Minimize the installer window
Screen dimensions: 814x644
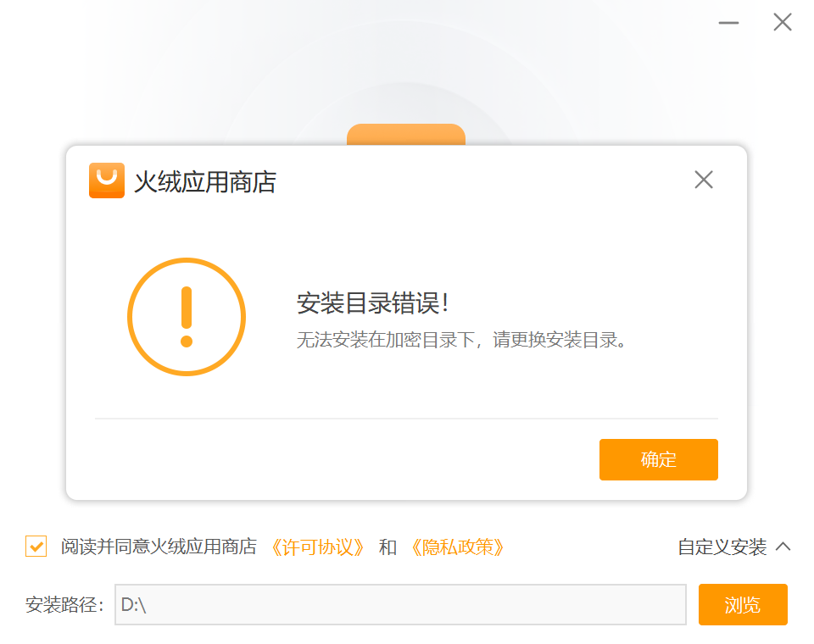[x=729, y=23]
